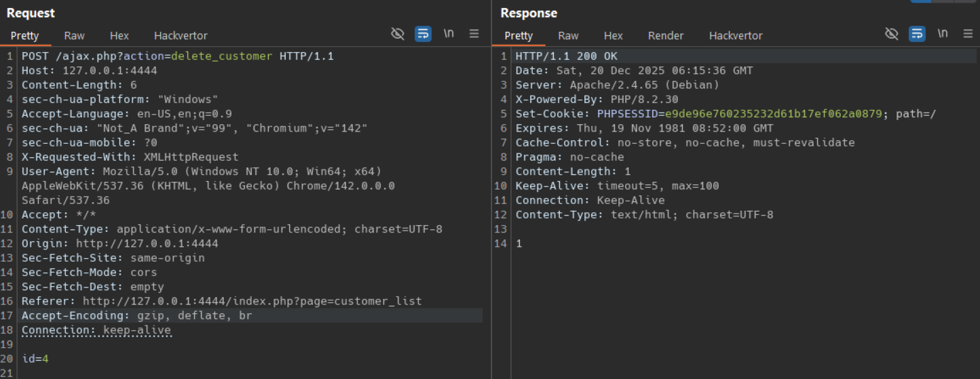Switch Response view to Raw tab
This screenshot has width=980, height=379.
click(x=569, y=36)
